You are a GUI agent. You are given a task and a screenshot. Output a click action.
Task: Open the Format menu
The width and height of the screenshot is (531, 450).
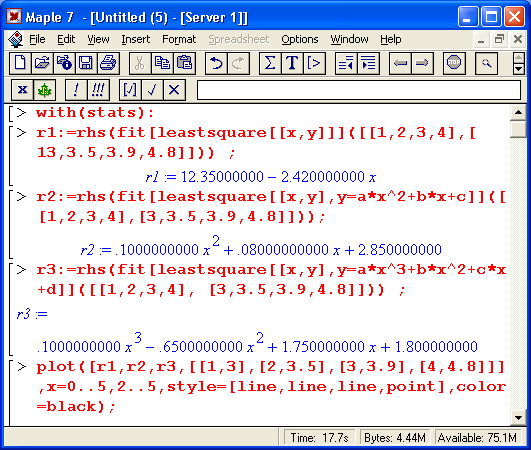pyautogui.click(x=179, y=40)
